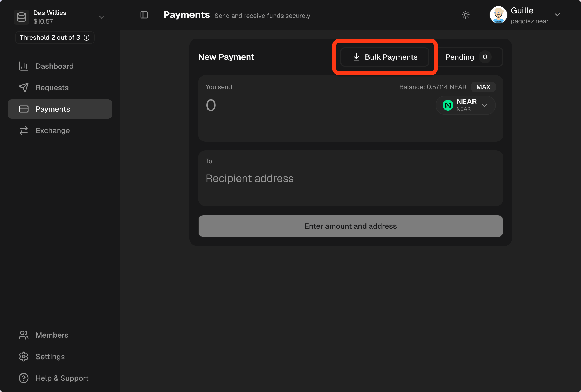Click the Members people icon

24,335
